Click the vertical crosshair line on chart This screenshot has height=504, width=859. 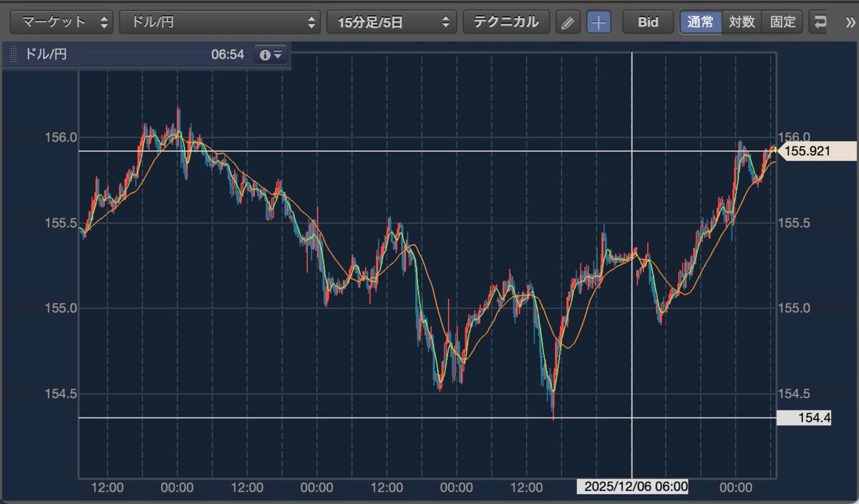(x=632, y=265)
